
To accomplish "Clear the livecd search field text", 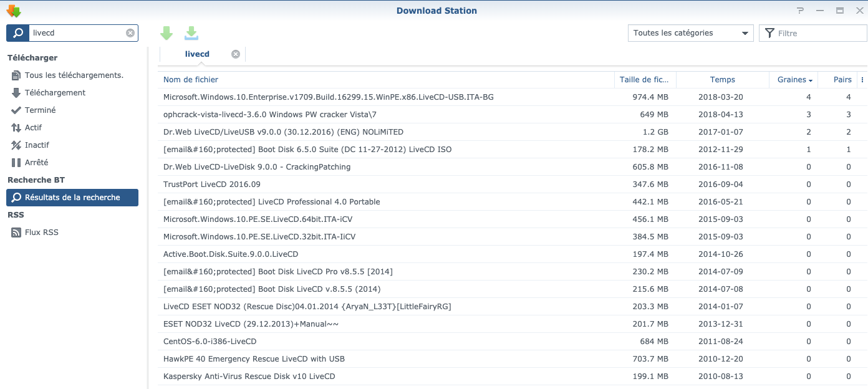I will [130, 33].
